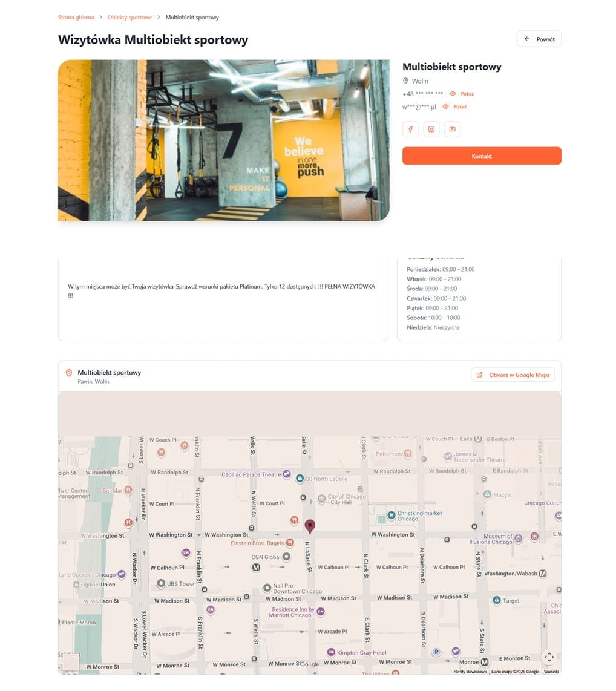
Task: Navigate to Obiekty sportowe breadcrumb
Action: pyautogui.click(x=129, y=18)
